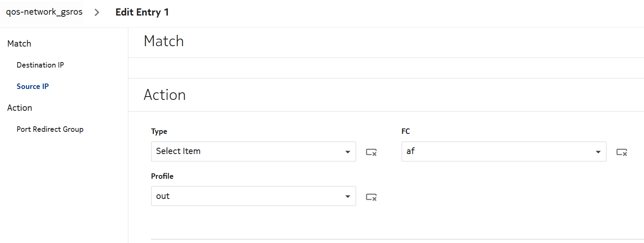Expand the FC dropdown showing af

pos(503,152)
